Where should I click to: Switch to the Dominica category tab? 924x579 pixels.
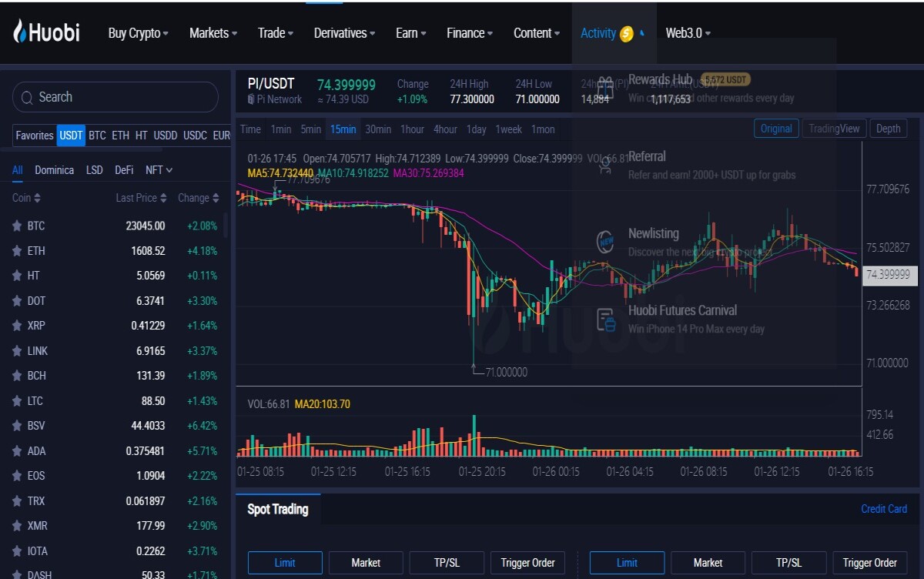(55, 170)
